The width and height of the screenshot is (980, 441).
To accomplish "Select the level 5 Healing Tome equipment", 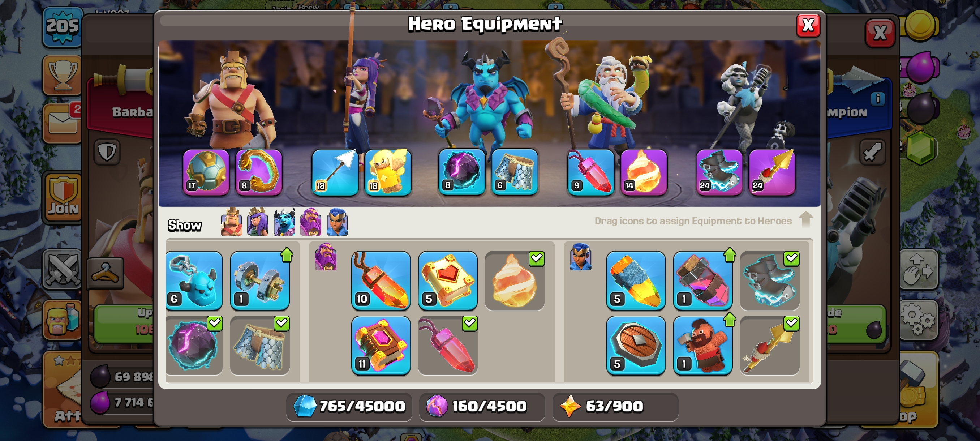I will coord(447,281).
